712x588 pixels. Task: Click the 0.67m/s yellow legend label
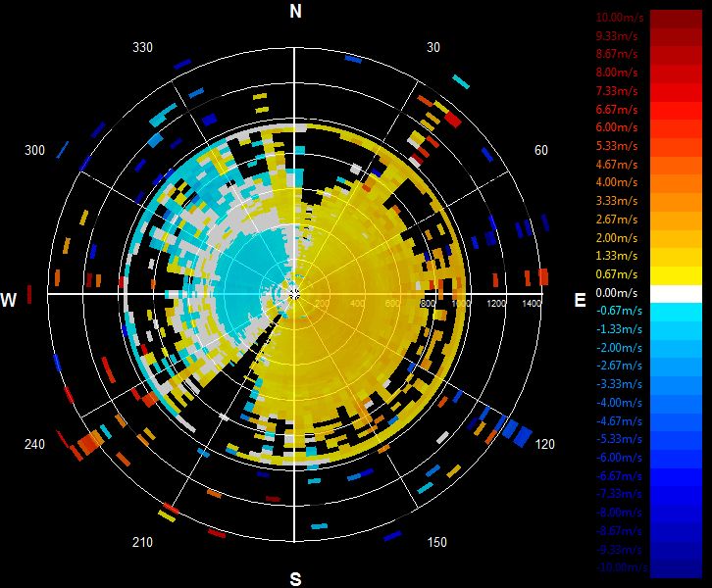click(617, 274)
